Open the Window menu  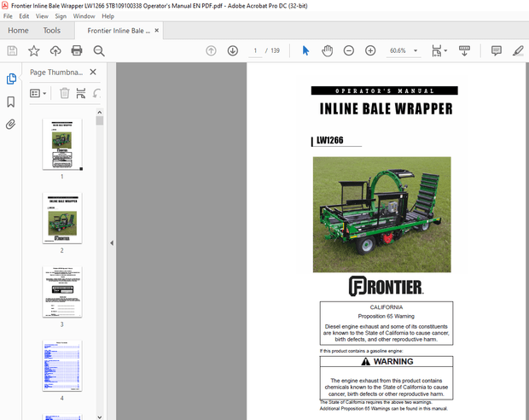coord(84,16)
